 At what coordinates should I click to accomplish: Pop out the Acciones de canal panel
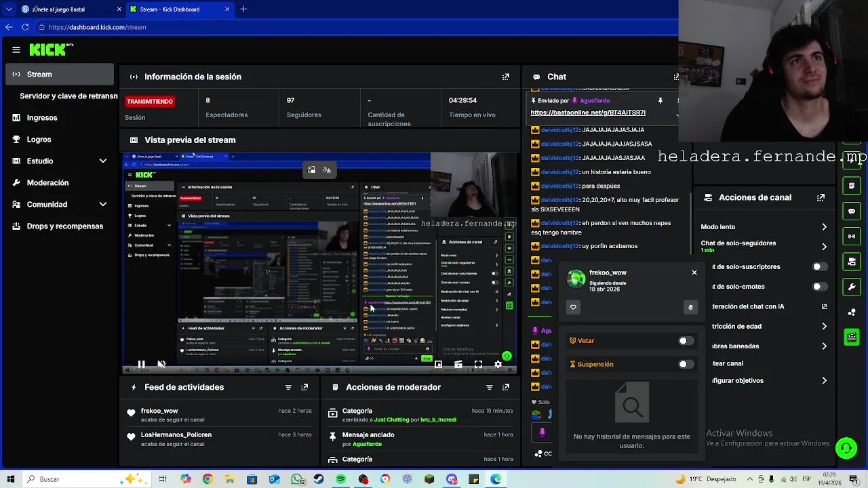click(821, 197)
